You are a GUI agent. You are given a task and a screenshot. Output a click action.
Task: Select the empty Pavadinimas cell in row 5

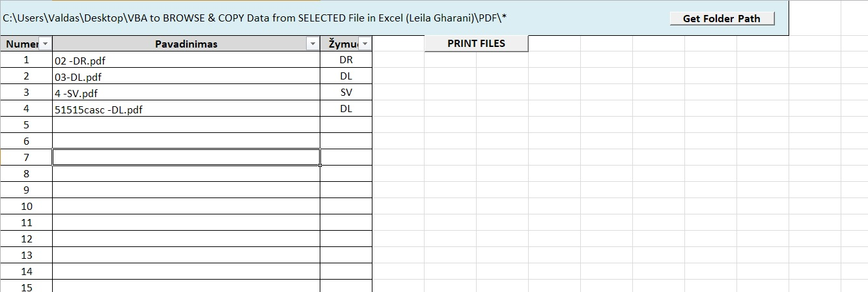point(186,125)
